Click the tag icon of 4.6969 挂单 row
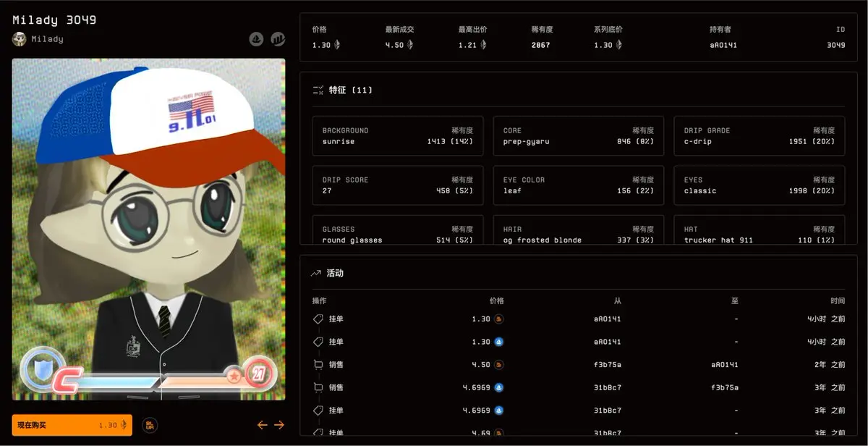 point(318,411)
